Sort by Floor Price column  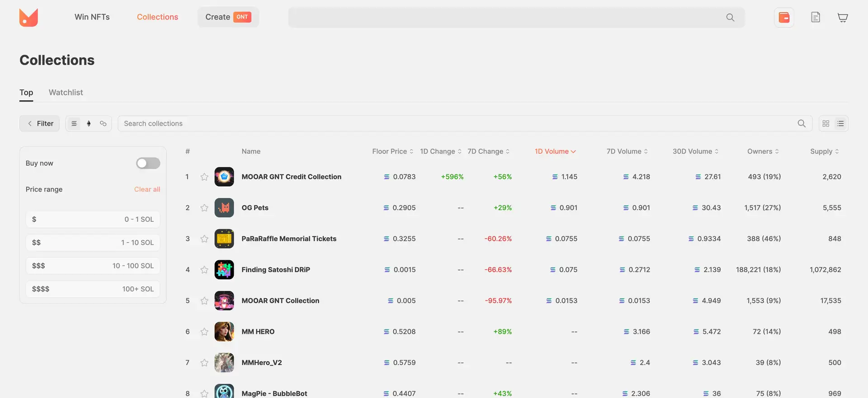(392, 151)
